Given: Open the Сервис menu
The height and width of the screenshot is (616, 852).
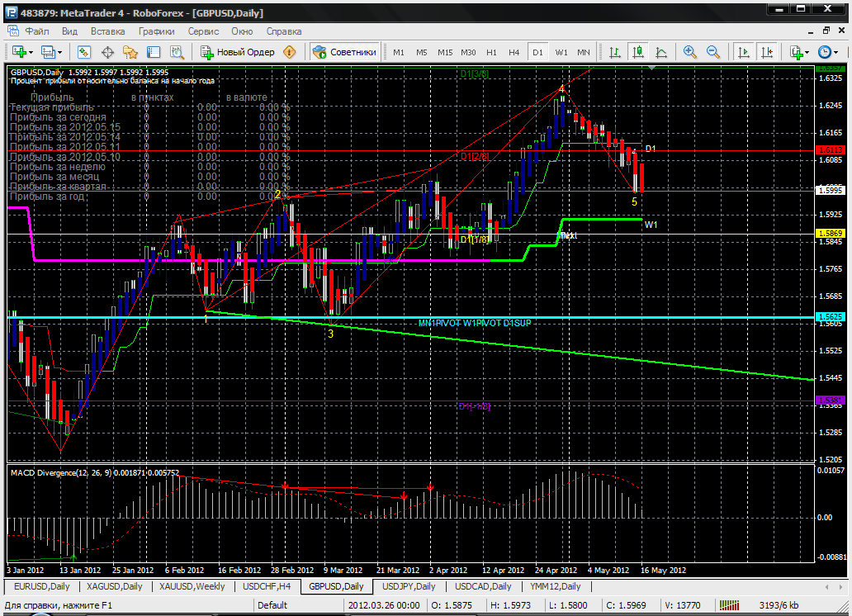Looking at the screenshot, I should coord(203,31).
